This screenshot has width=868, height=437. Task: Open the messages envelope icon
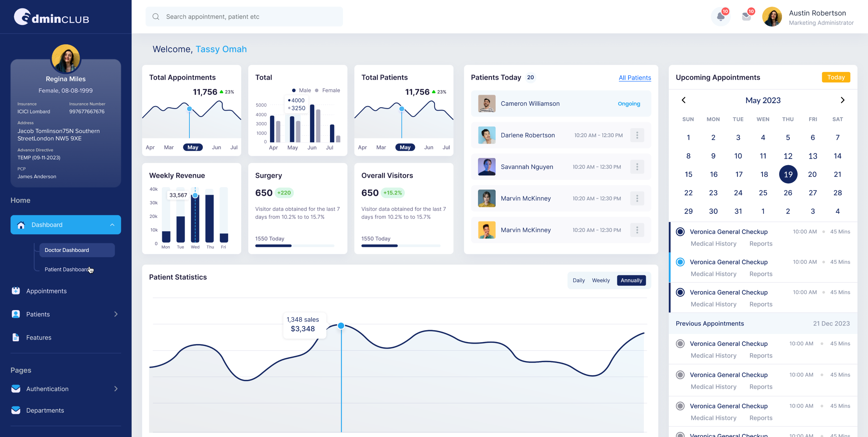(747, 16)
